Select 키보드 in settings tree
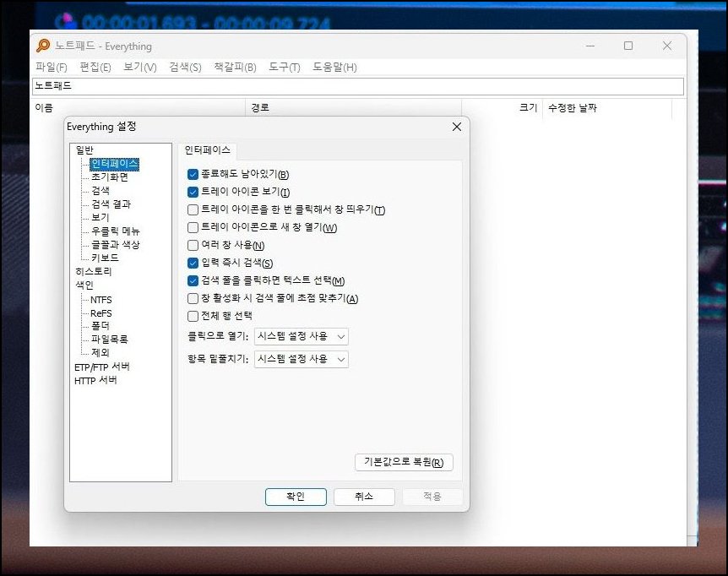The width and height of the screenshot is (728, 576). click(105, 258)
